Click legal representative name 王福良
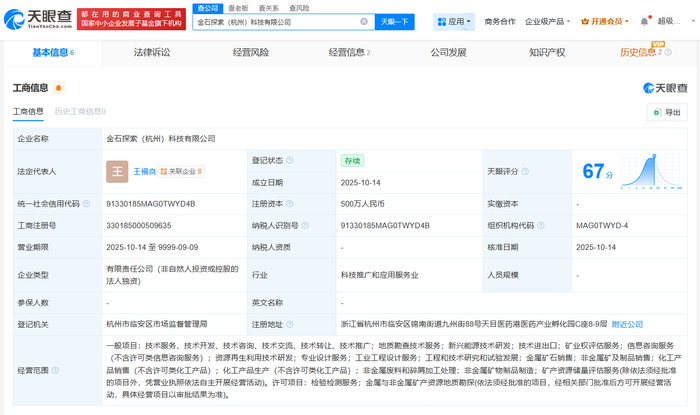 (146, 171)
